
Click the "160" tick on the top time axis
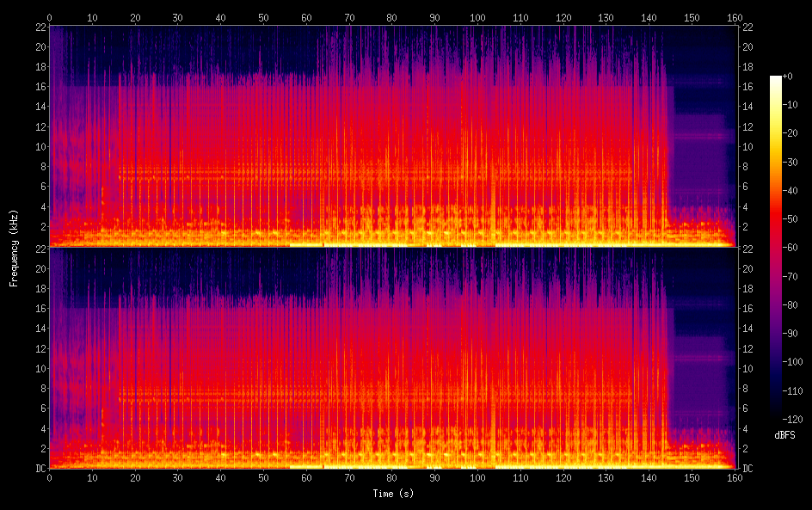(x=735, y=17)
